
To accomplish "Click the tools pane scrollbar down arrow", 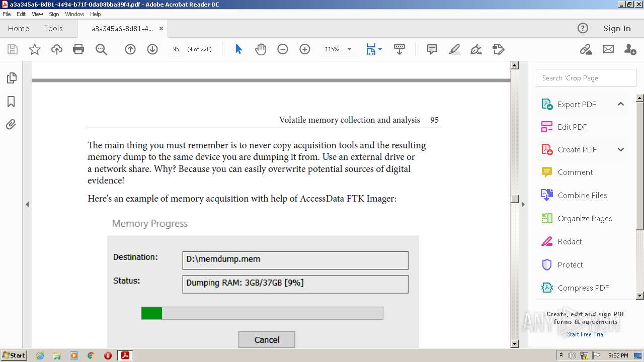I will click(639, 296).
